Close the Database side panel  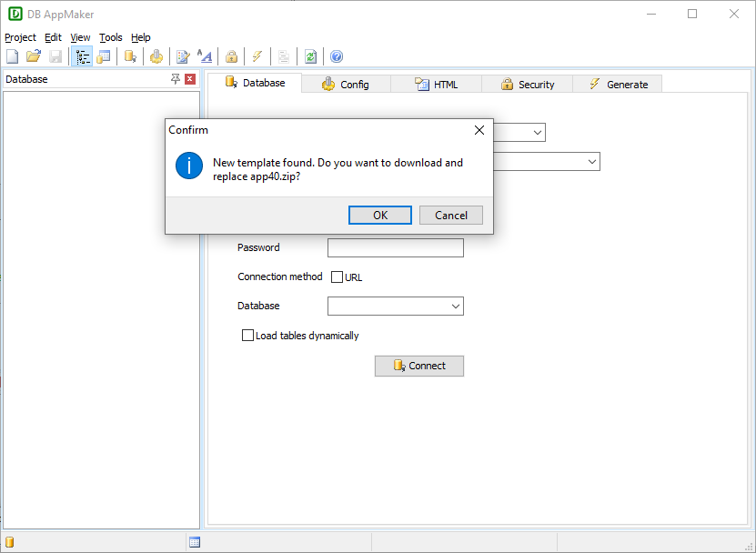coord(190,79)
